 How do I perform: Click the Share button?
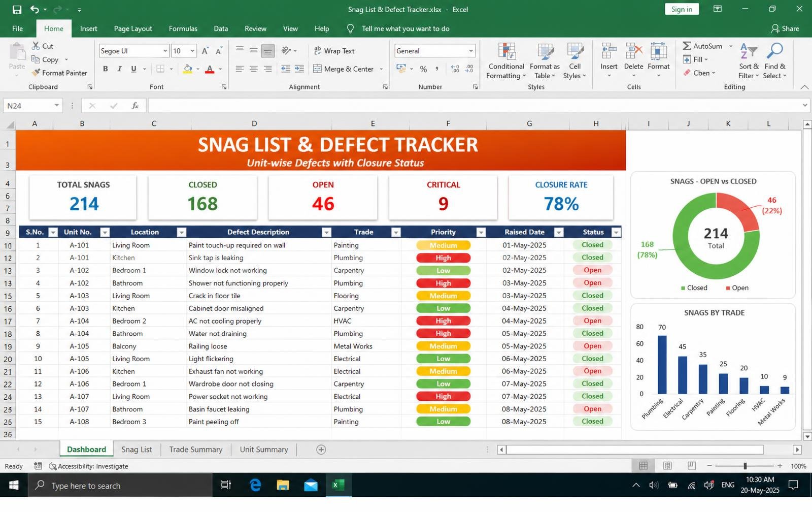[785, 28]
